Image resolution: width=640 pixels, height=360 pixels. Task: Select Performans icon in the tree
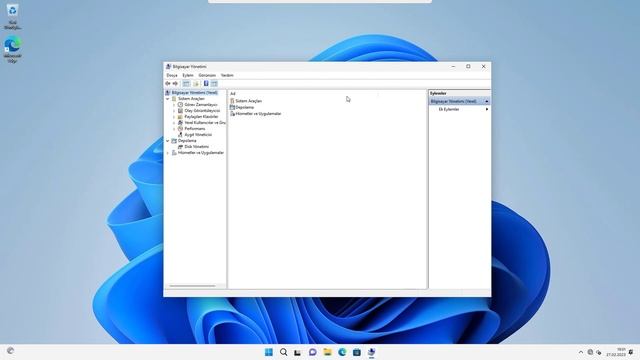(180, 129)
